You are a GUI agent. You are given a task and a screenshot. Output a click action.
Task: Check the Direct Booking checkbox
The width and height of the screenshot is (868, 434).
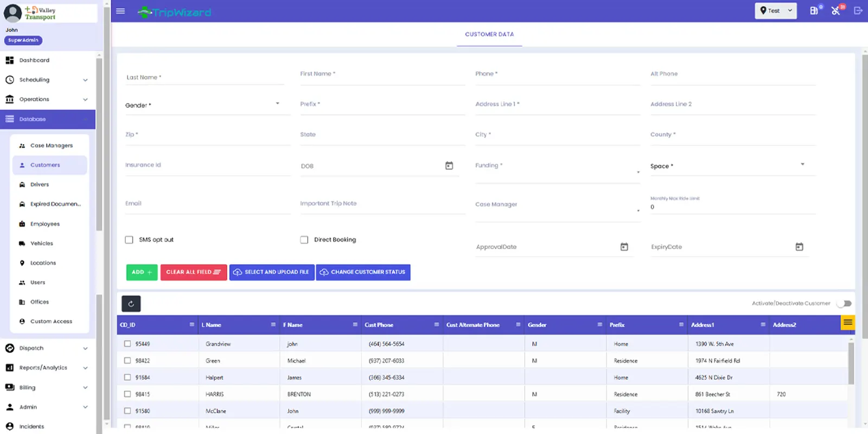(x=304, y=240)
